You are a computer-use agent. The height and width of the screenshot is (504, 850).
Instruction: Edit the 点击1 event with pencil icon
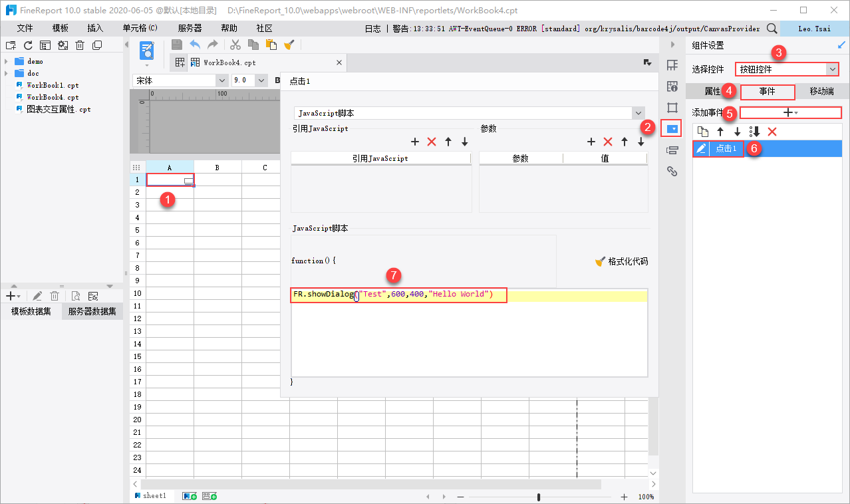[701, 149]
